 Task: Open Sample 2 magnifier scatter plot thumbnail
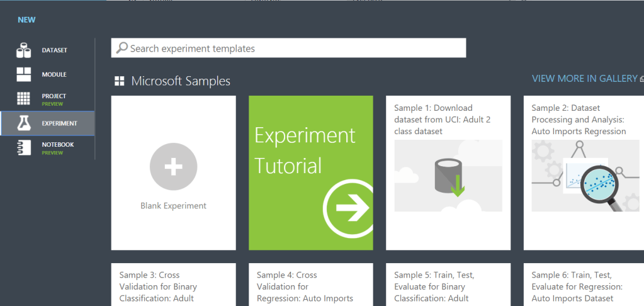[585, 176]
